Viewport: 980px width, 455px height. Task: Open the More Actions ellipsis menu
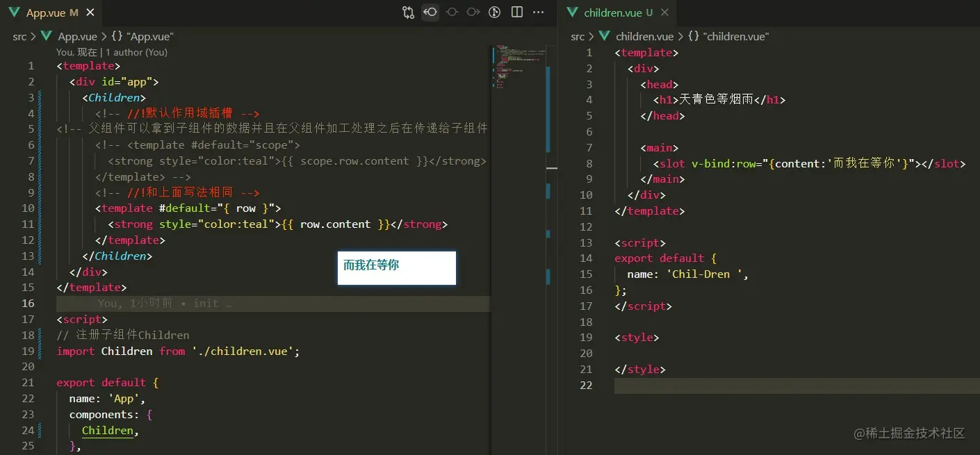[538, 13]
